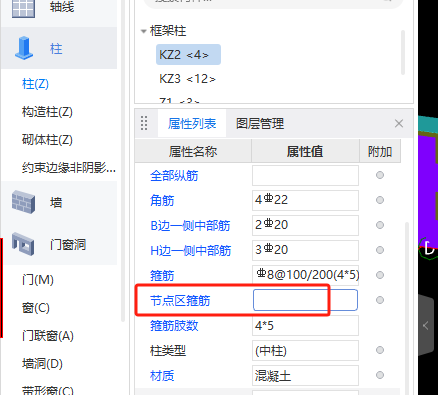
Task: Expand the 墙 category section
Action: [x=59, y=202]
